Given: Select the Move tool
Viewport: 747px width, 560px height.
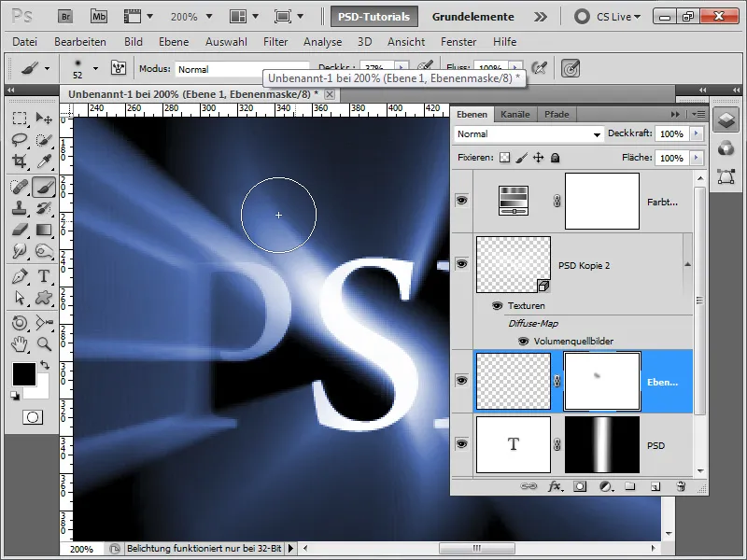Looking at the screenshot, I should pyautogui.click(x=44, y=119).
